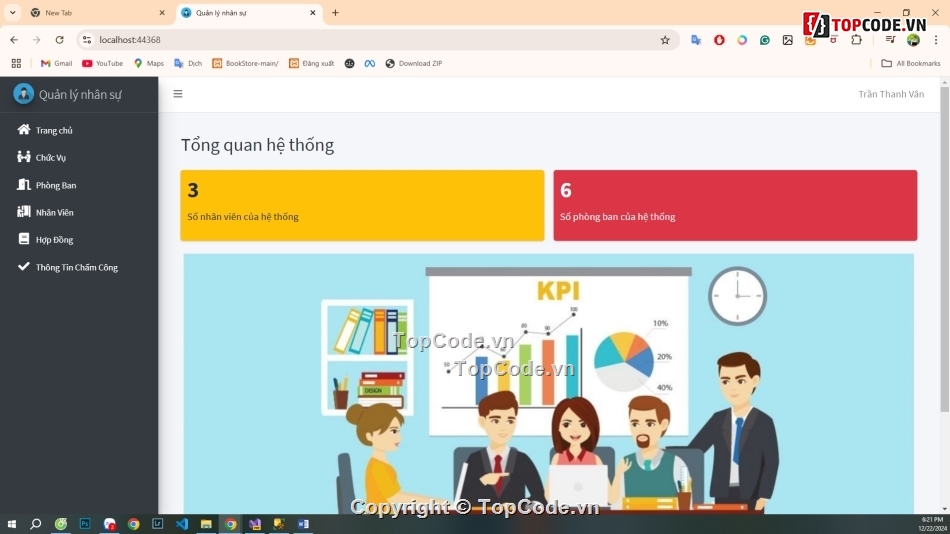Screen dimensions: 950x534
Task: Open taskbar search
Action: pos(36,524)
